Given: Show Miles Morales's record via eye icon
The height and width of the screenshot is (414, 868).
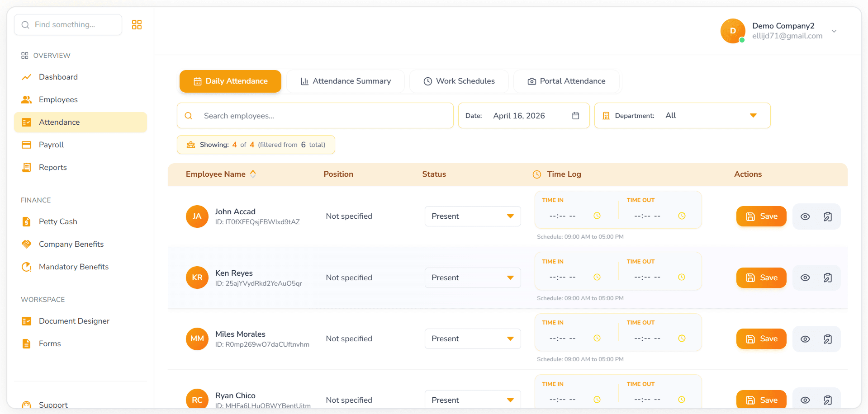Looking at the screenshot, I should pyautogui.click(x=805, y=339).
